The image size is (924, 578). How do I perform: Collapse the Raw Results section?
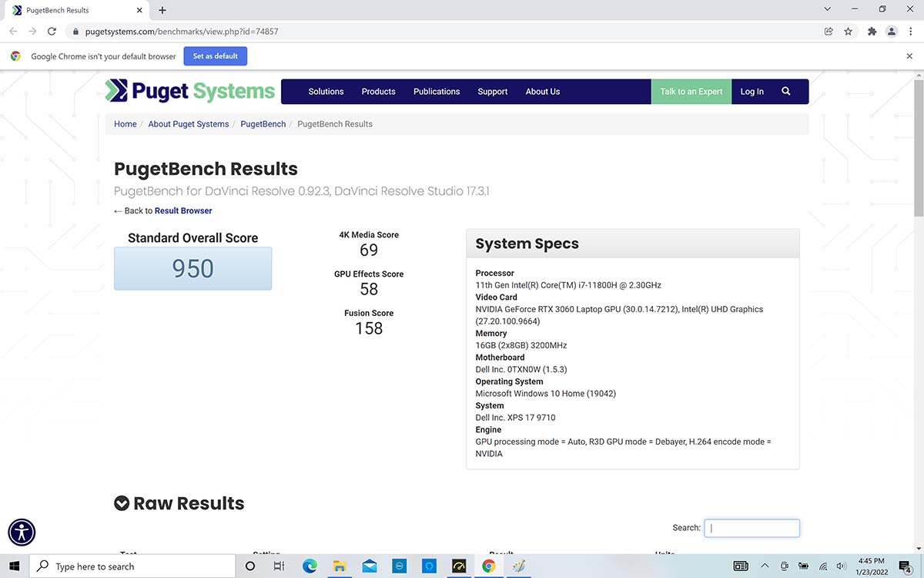[x=122, y=503]
